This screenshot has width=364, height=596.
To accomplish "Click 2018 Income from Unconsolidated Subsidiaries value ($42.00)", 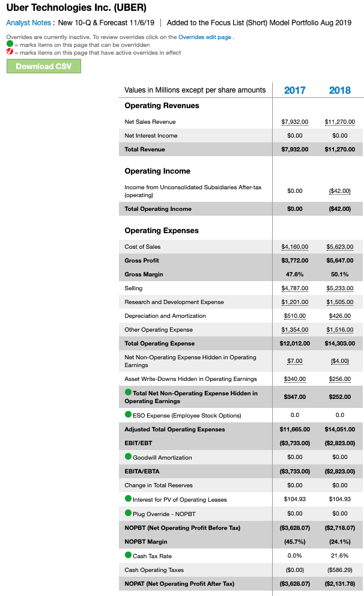I will (340, 191).
